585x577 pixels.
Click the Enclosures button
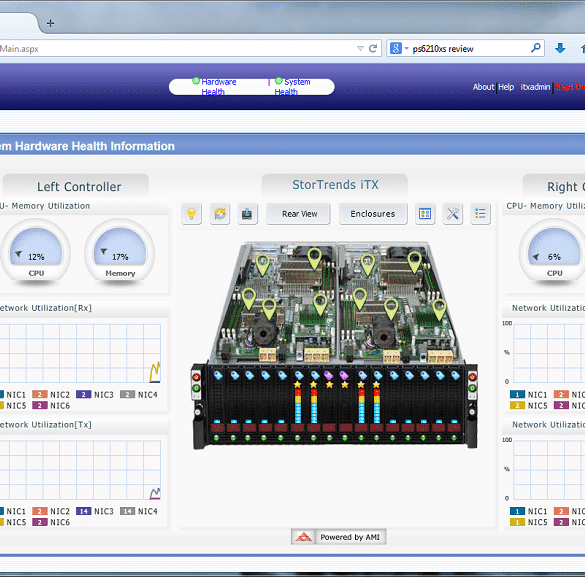373,214
